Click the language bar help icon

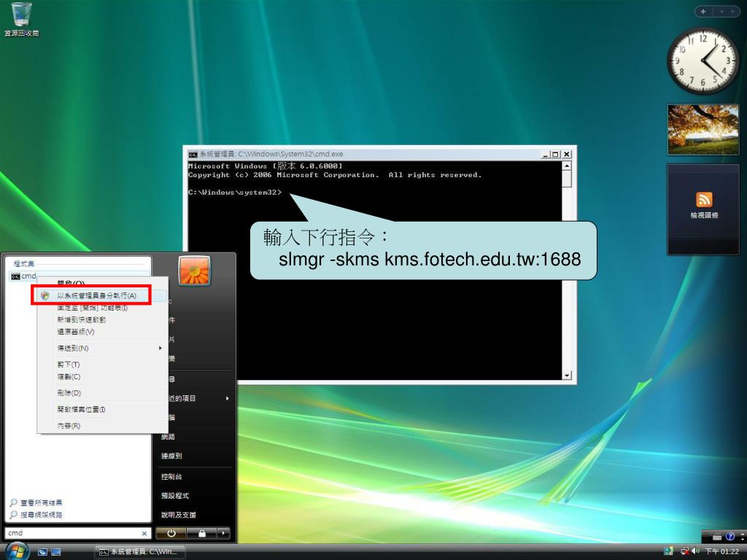point(729,537)
